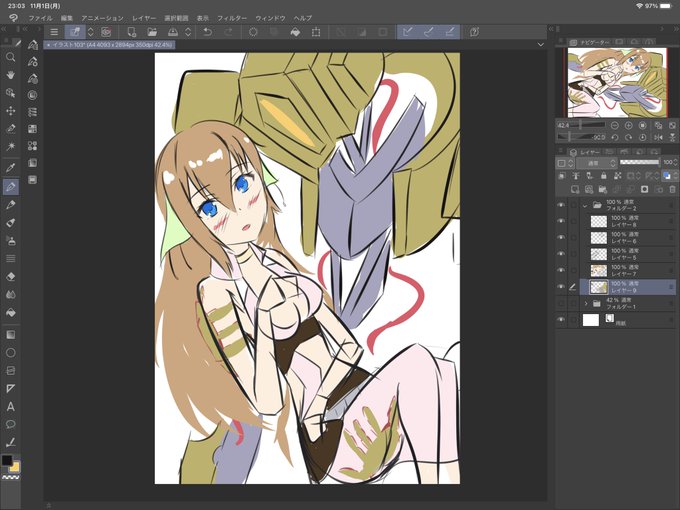680x510 pixels.
Task: Click the Lock layer padlock icon
Action: (x=603, y=176)
